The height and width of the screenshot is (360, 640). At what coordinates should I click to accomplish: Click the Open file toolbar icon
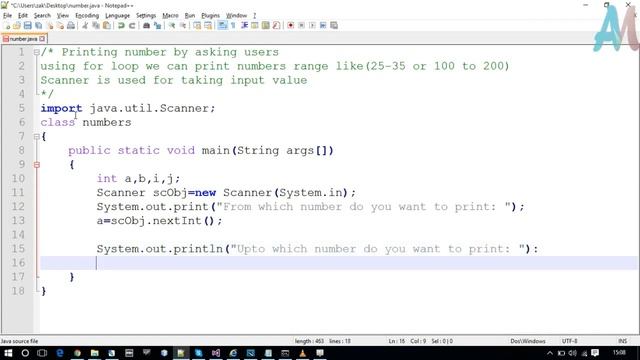click(17, 25)
